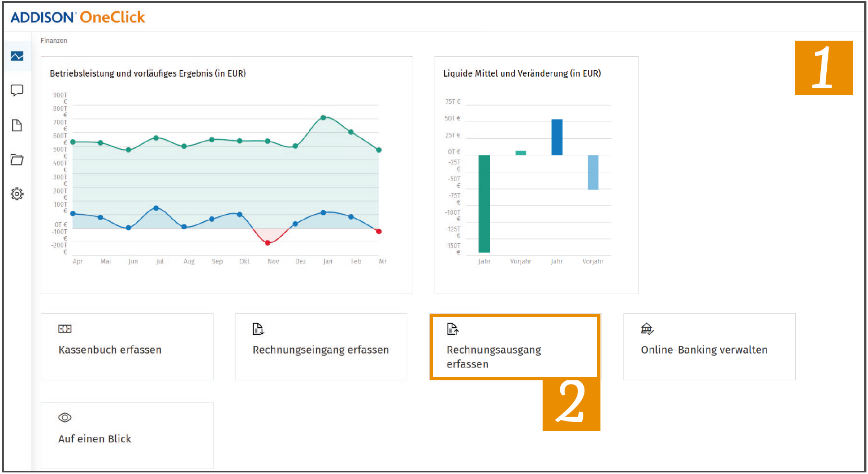
Task: Click the Rechnungsausgang erfassen document icon
Action: 453,329
